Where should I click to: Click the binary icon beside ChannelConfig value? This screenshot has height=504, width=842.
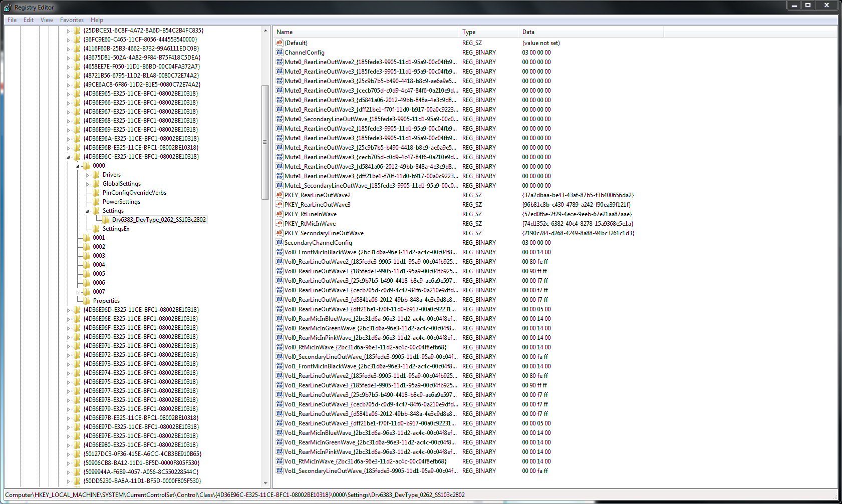pyautogui.click(x=279, y=53)
